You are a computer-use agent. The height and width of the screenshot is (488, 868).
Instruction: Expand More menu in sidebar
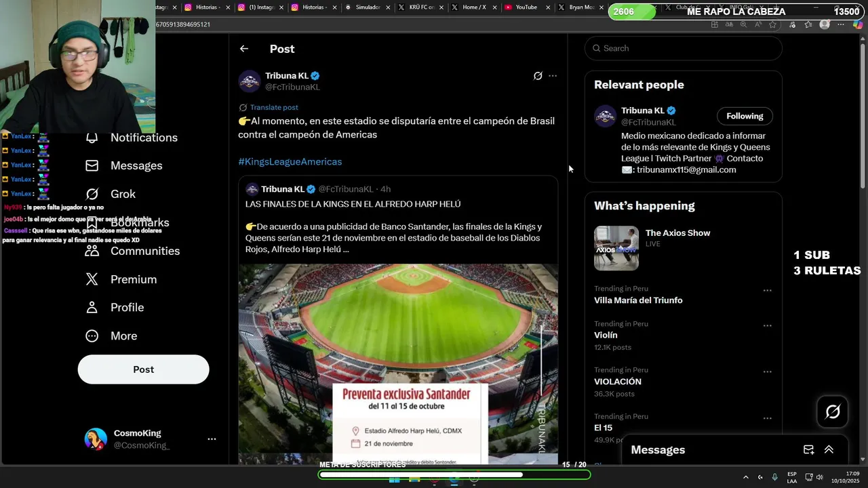(x=112, y=336)
